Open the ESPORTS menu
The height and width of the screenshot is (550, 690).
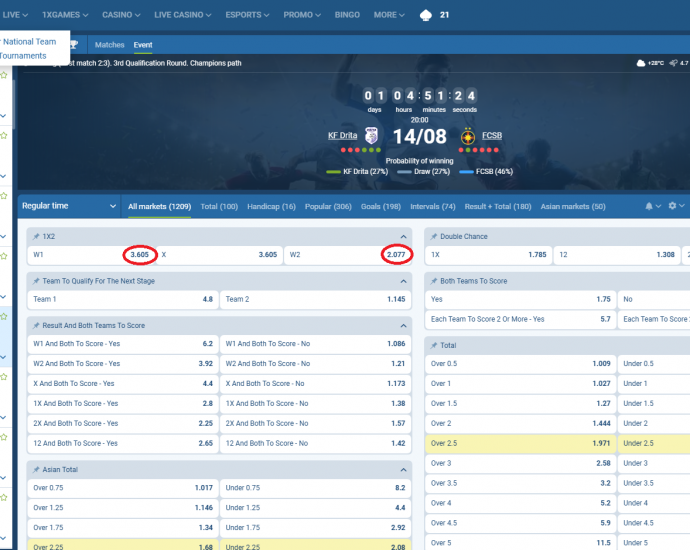(x=247, y=15)
